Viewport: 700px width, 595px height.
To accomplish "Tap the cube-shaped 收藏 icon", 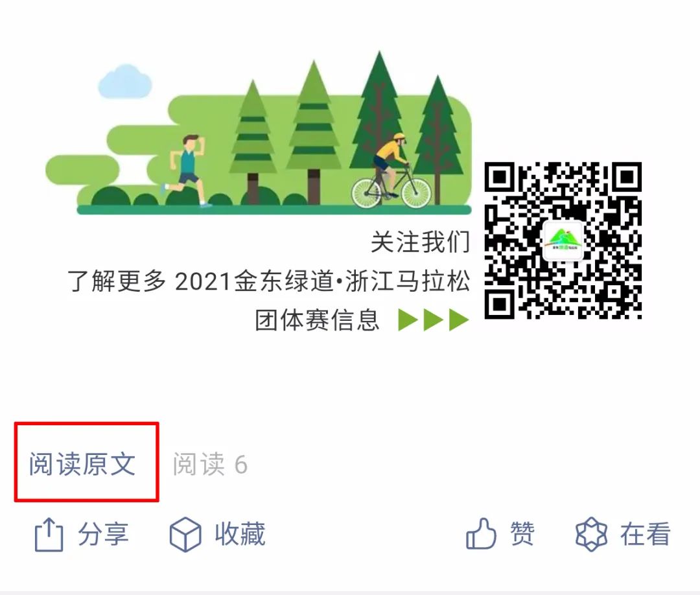I will point(185,534).
